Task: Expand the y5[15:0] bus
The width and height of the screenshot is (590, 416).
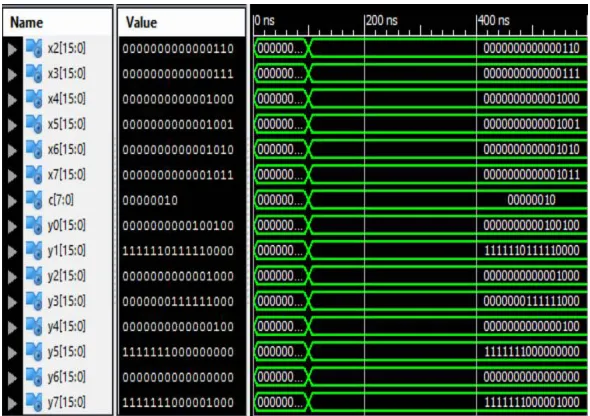Action: [x=12, y=352]
